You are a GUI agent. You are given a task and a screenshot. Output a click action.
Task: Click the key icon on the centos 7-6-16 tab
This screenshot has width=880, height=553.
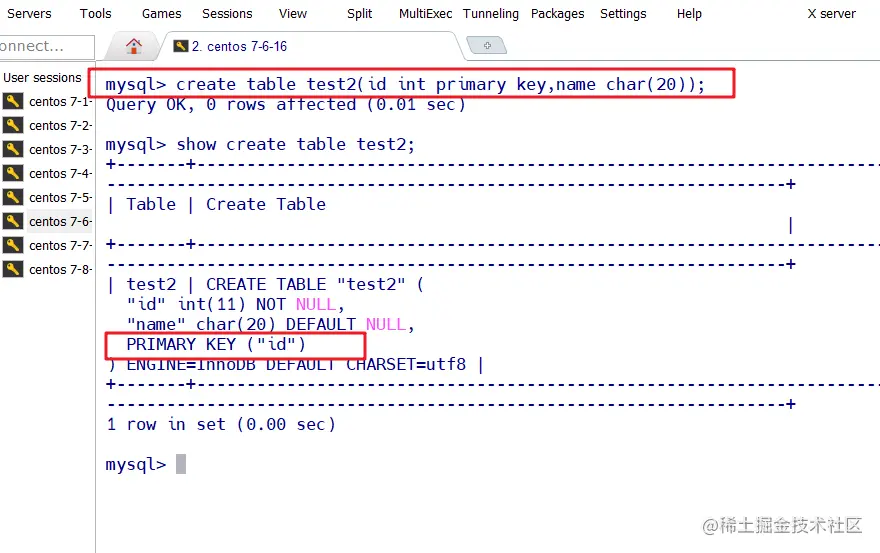(x=180, y=46)
